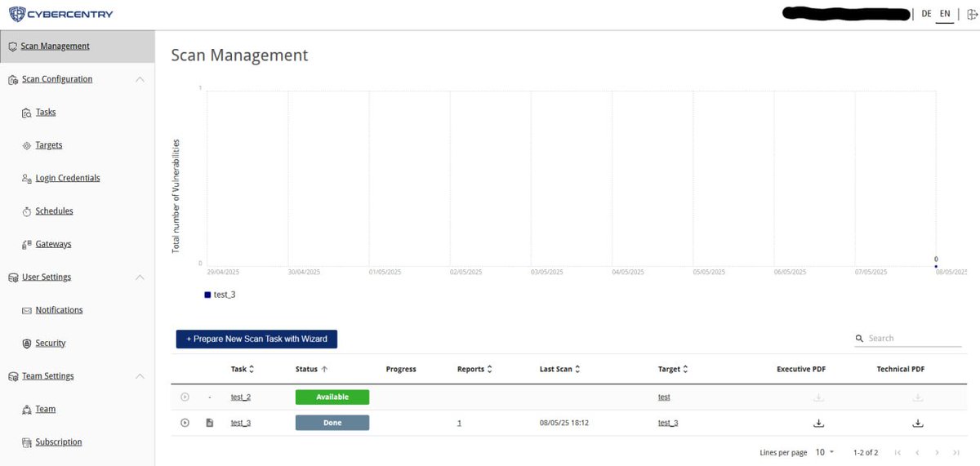The height and width of the screenshot is (466, 980).
Task: Toggle test_3 series in chart legend
Action: click(220, 295)
